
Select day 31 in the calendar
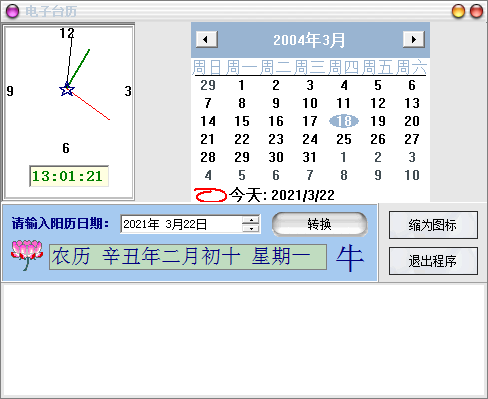(x=310, y=157)
